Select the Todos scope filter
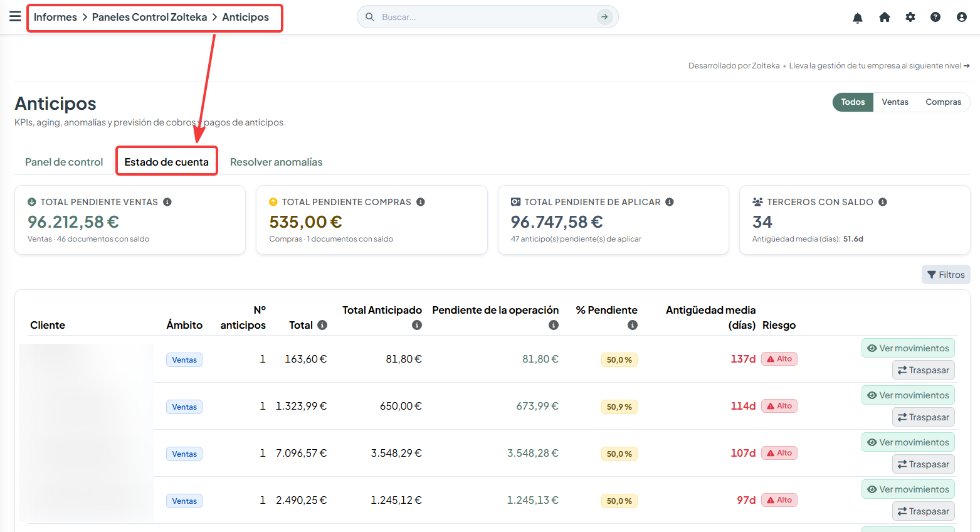The width and height of the screenshot is (980, 532). 853,102
